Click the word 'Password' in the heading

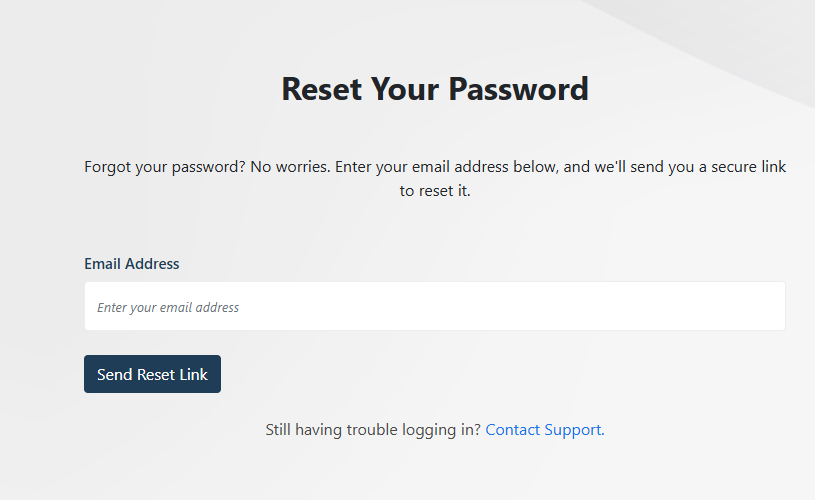click(517, 89)
